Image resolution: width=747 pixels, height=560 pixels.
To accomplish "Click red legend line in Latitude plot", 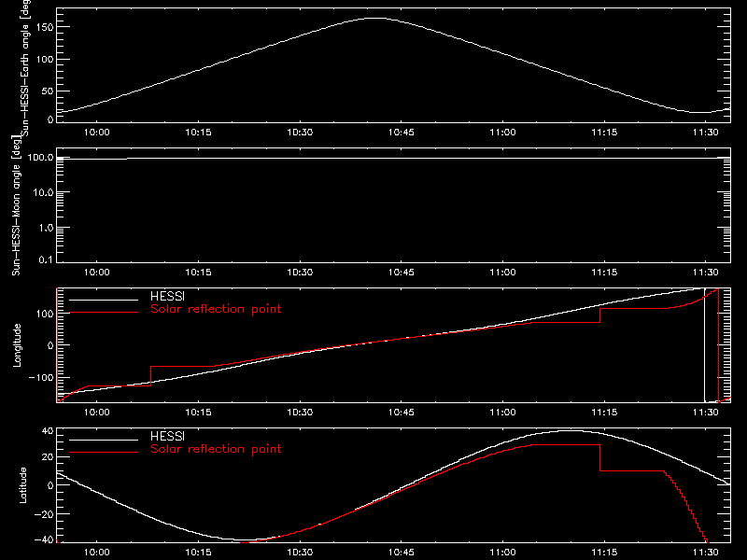I will click(x=104, y=453).
